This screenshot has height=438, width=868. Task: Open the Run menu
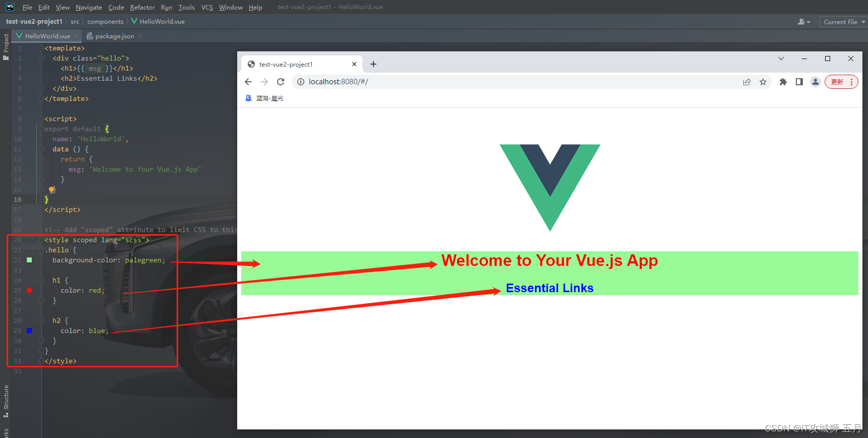[x=167, y=7]
